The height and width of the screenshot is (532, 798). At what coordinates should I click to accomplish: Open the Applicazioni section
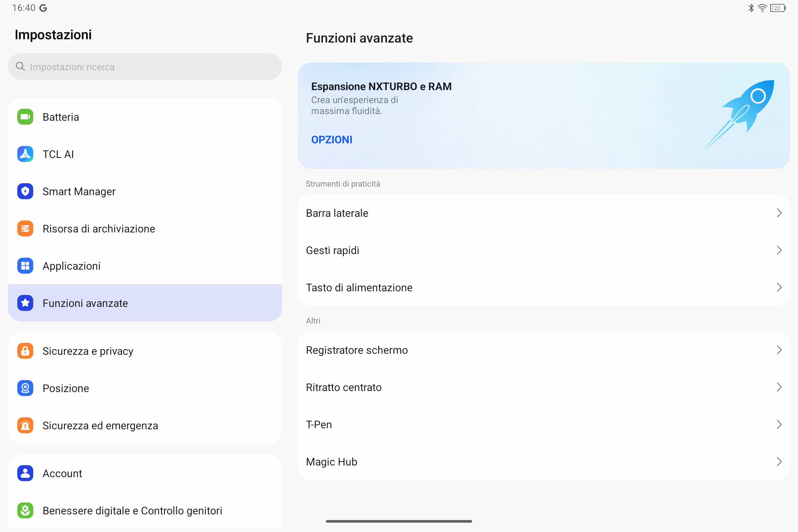coord(145,266)
